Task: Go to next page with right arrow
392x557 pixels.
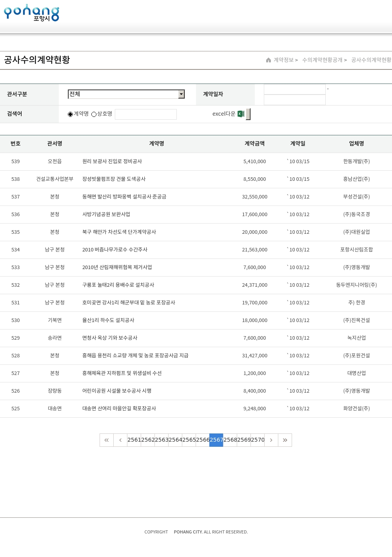Action: (x=271, y=440)
